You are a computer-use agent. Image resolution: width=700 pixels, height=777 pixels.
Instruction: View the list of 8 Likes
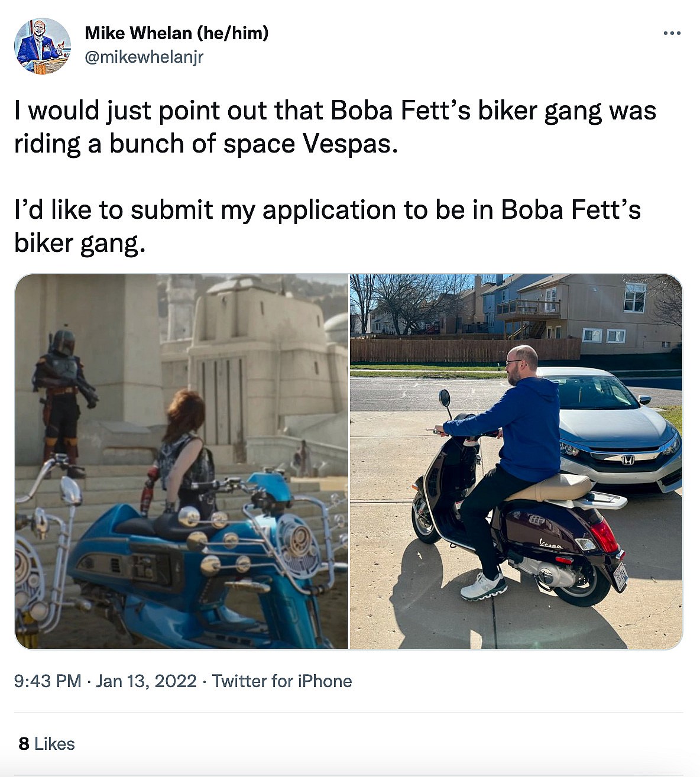coord(47,743)
